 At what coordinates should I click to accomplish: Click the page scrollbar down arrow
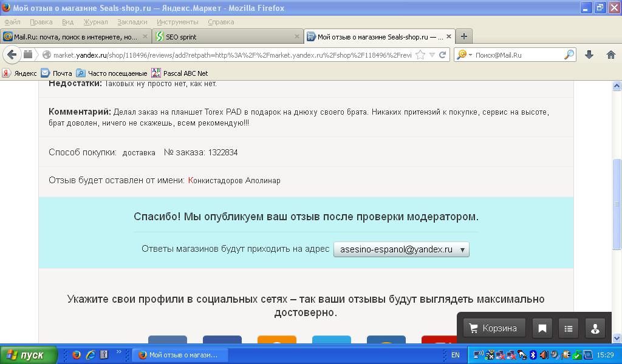[x=617, y=339]
